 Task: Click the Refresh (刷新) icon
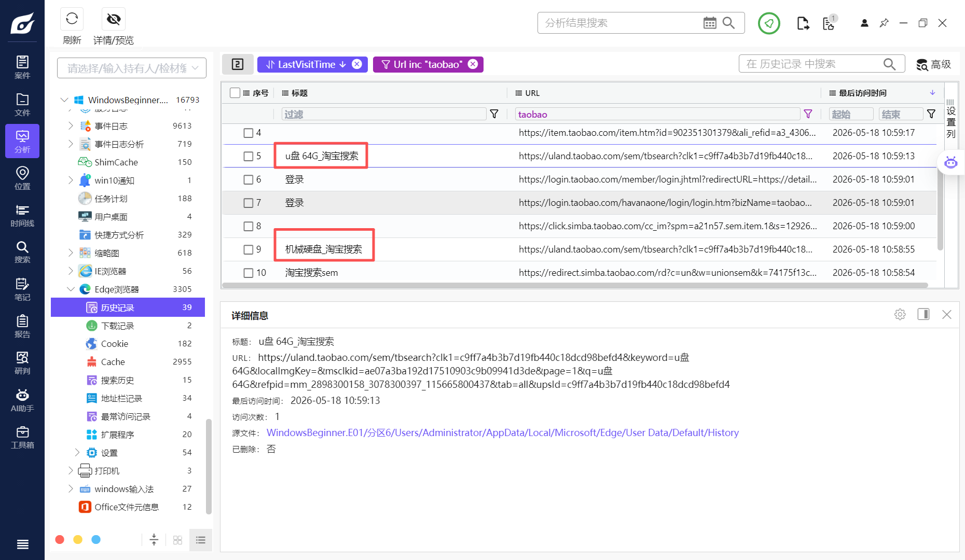[72, 19]
